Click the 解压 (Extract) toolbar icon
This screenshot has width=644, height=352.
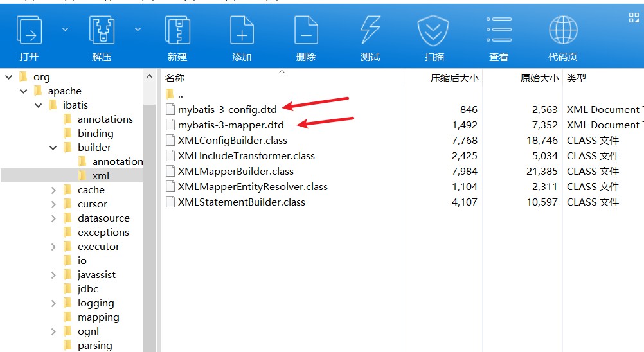coord(102,31)
